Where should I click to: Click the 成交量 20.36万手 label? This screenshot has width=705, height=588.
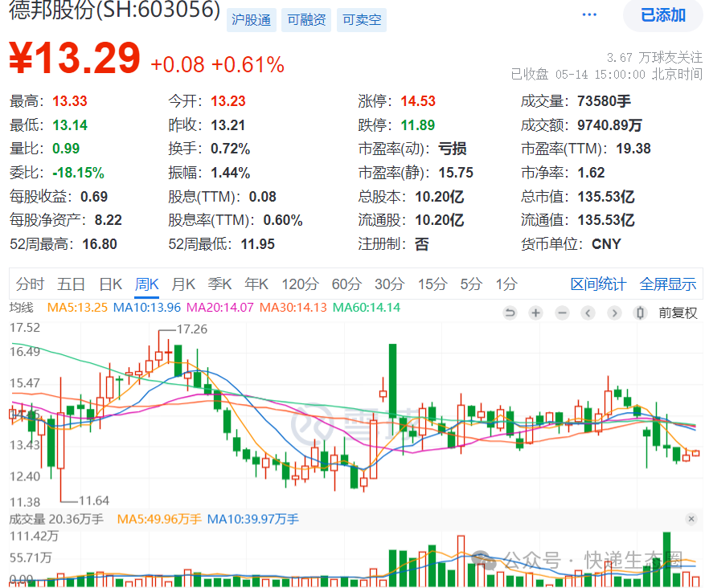tap(56, 519)
